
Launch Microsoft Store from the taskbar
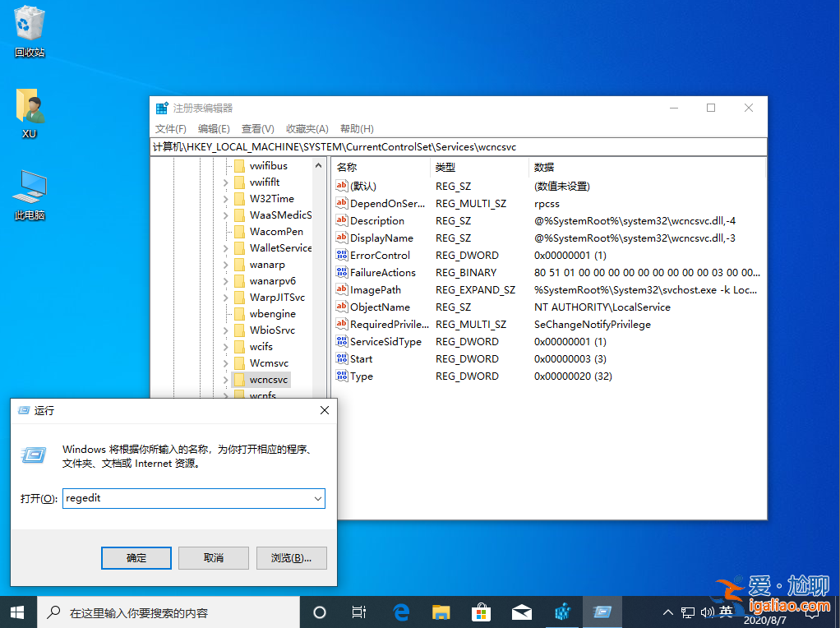pos(481,612)
